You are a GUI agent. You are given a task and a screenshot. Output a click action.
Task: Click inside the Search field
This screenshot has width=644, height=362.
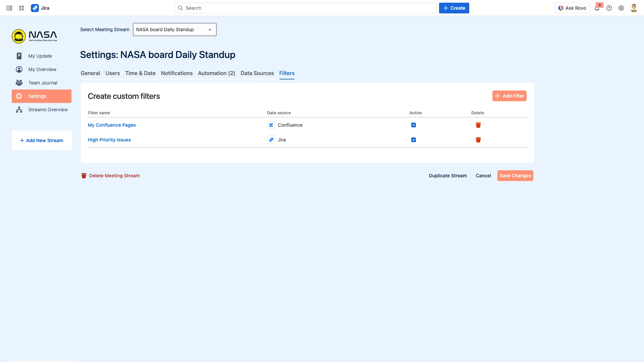point(305,8)
